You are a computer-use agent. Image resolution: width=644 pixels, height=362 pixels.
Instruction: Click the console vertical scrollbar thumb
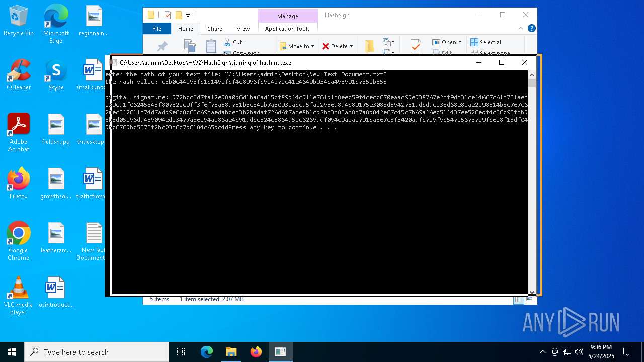[532, 83]
